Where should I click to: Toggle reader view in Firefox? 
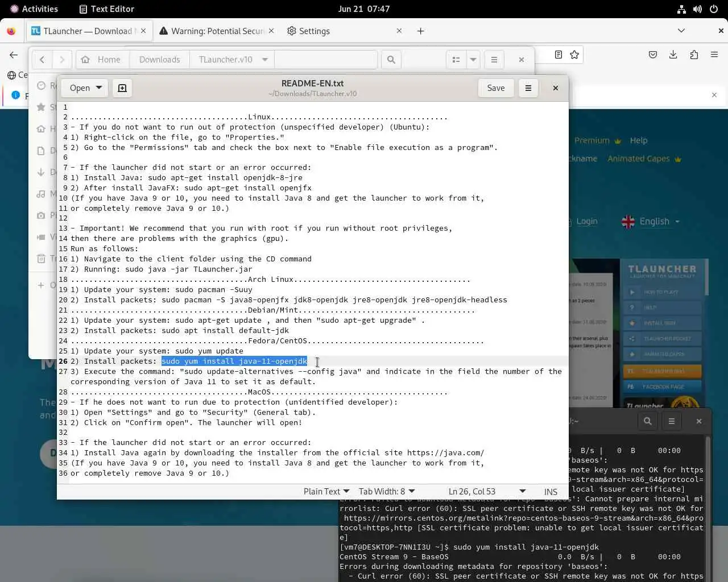(559, 55)
